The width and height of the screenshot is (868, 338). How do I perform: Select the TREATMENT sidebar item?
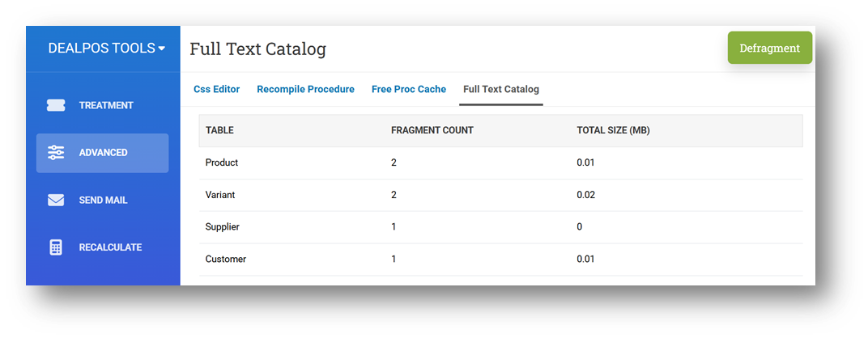pyautogui.click(x=106, y=106)
